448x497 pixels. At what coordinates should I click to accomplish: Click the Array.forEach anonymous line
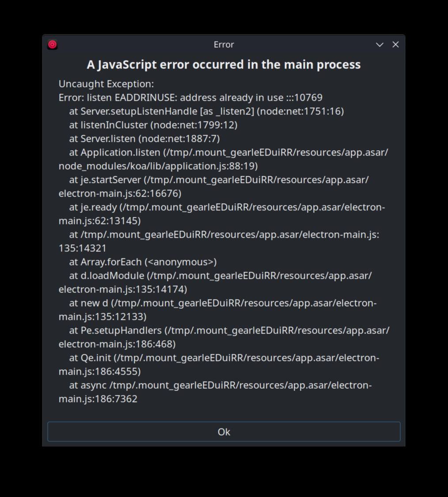click(x=143, y=262)
